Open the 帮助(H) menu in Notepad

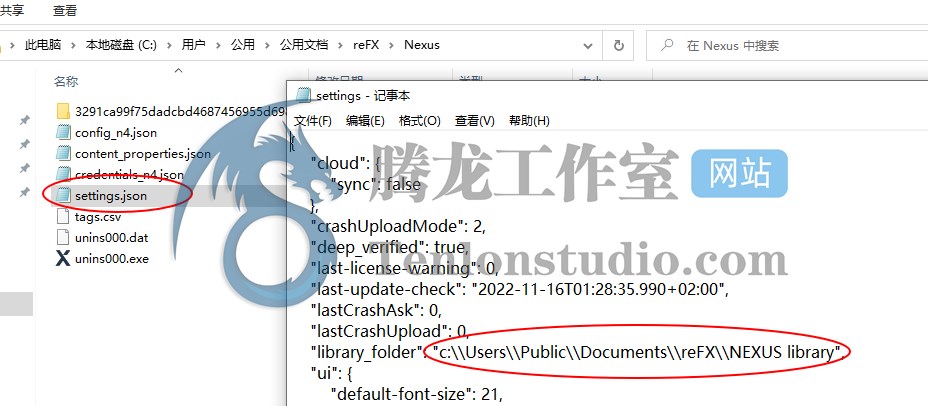pyautogui.click(x=529, y=121)
